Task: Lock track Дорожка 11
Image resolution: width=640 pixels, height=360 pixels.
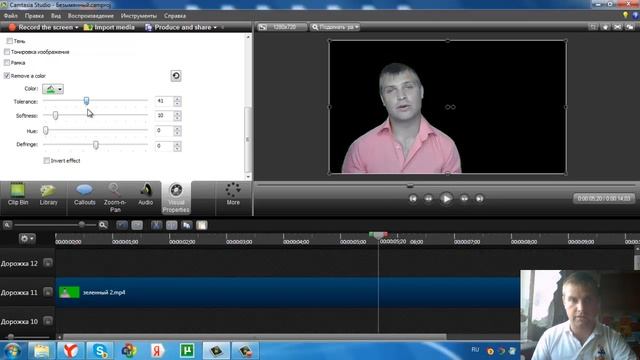Action: 48,292
